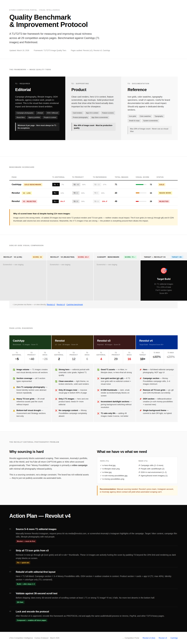
Task: Click the V2 · LIVE badge beside Revolut
Action: click(x=27, y=193)
